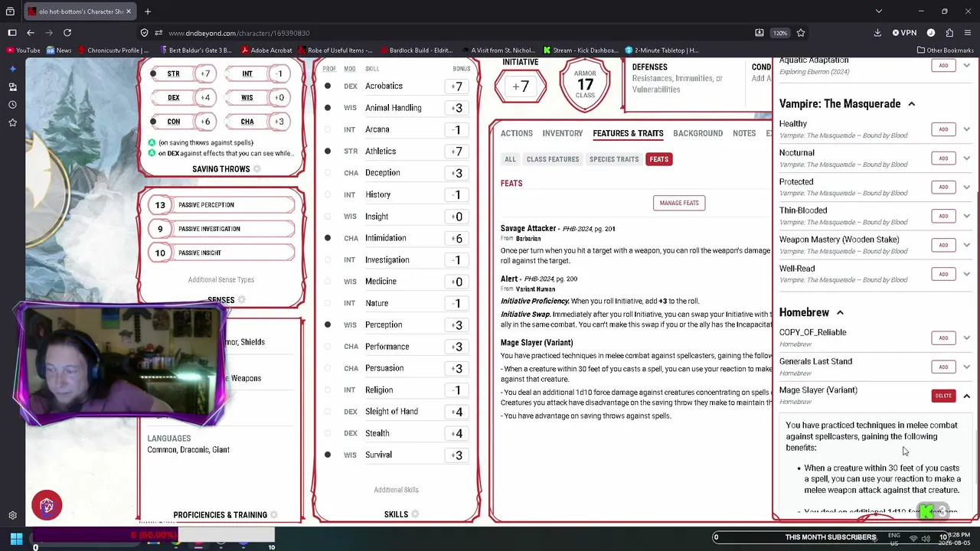Go back to previous page
Screen dimensions: 980x551
(x=31, y=33)
